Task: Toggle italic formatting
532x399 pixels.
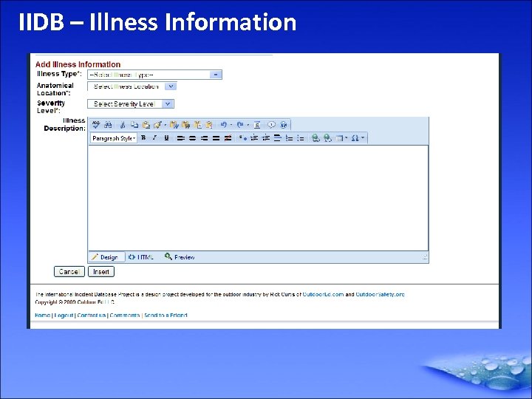Action: [154, 138]
